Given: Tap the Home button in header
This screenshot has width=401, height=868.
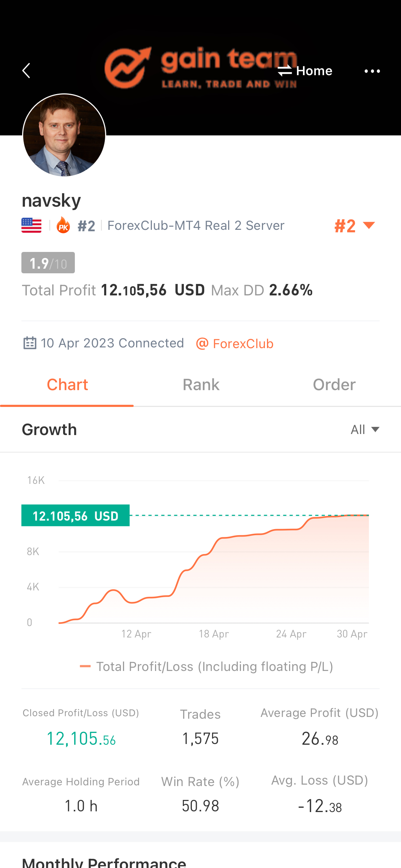Looking at the screenshot, I should (x=314, y=71).
